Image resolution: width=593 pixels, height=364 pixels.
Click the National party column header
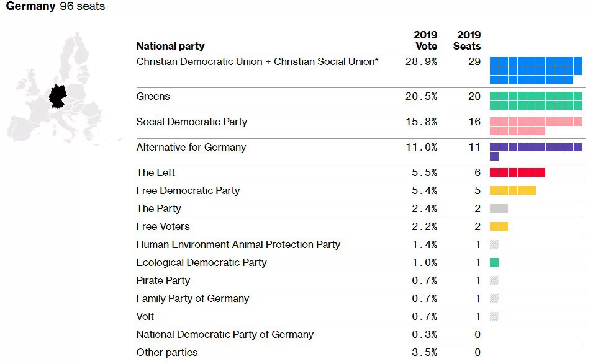coord(171,46)
